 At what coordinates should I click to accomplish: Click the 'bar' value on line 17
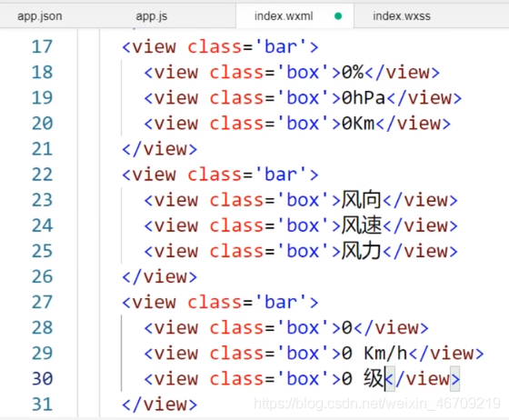[x=281, y=46]
